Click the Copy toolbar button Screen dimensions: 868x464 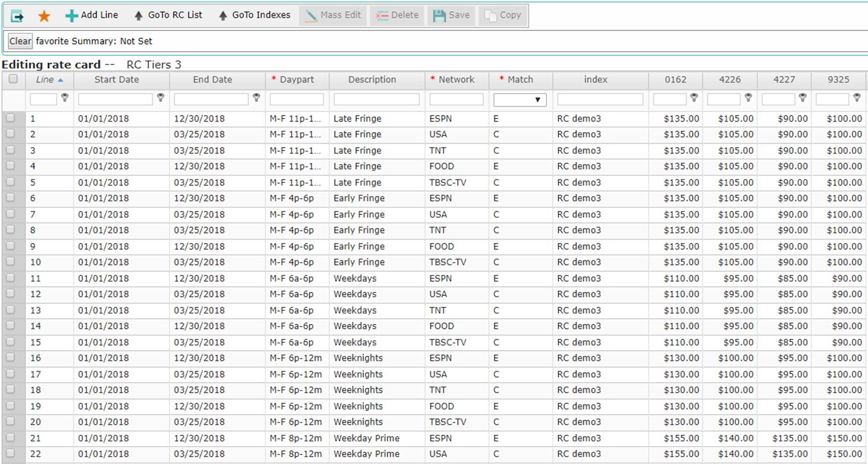click(503, 15)
